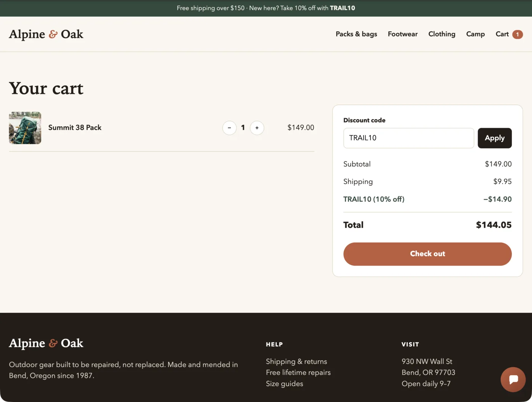Go to the Footwear section
Screen dimensions: 532x402
403,34
